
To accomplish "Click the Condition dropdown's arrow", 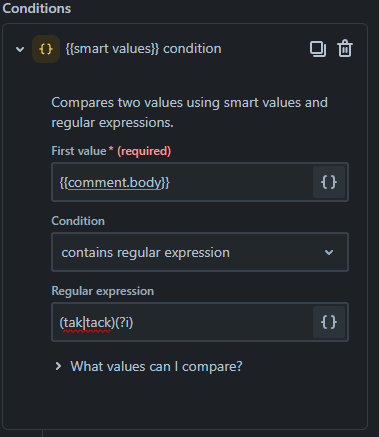I will (x=329, y=252).
